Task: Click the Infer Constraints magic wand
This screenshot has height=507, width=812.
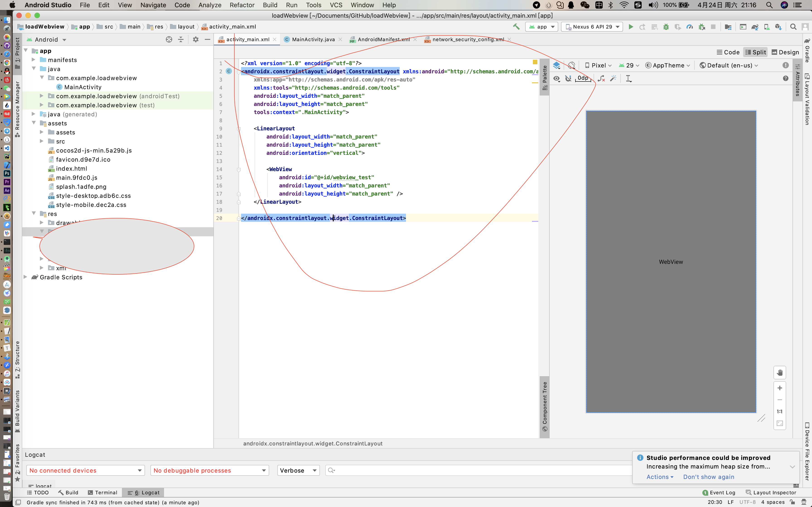Action: [x=613, y=79]
